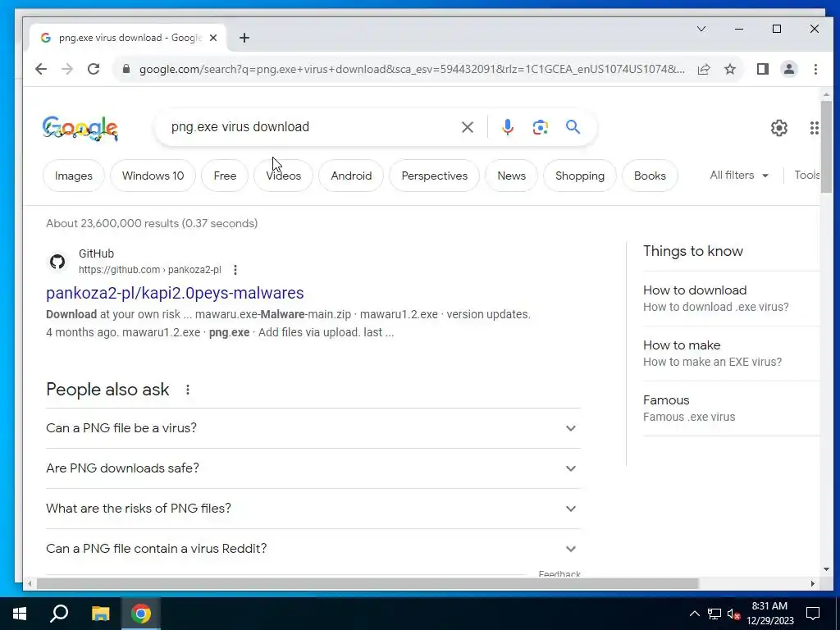Click the Google holiday logo
Viewport: 840px width, 630px height.
tap(80, 129)
